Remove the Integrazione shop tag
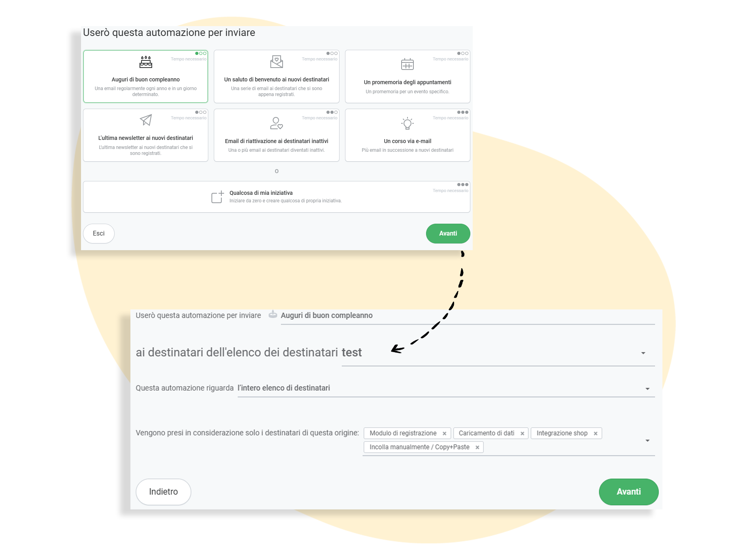The height and width of the screenshot is (560, 747). [595, 434]
